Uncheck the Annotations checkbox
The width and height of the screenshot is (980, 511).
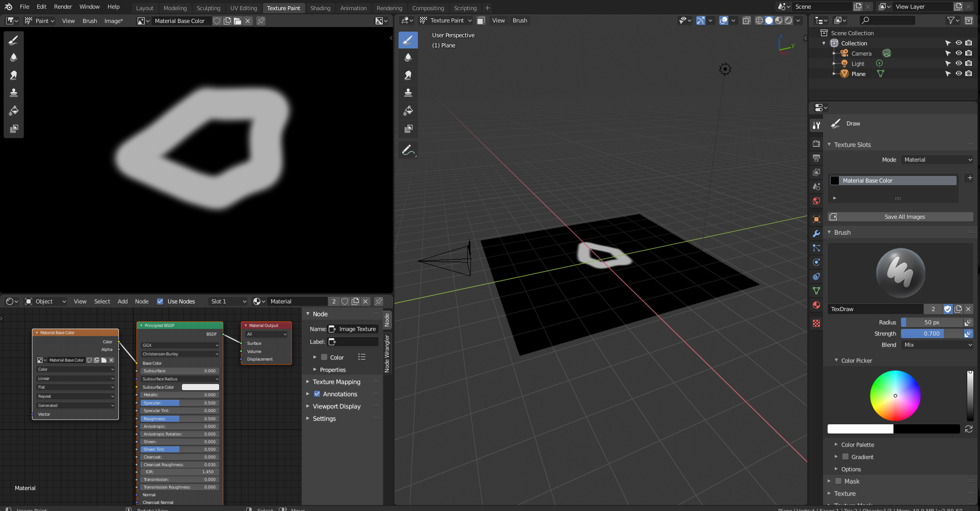tap(317, 394)
